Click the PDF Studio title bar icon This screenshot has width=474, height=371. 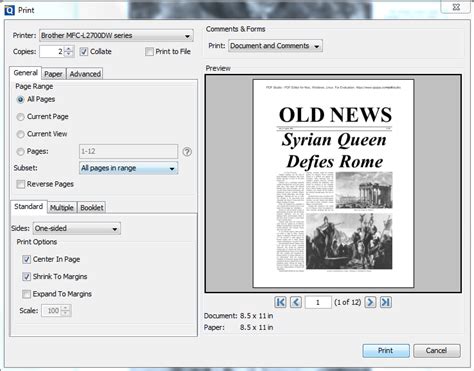point(9,10)
